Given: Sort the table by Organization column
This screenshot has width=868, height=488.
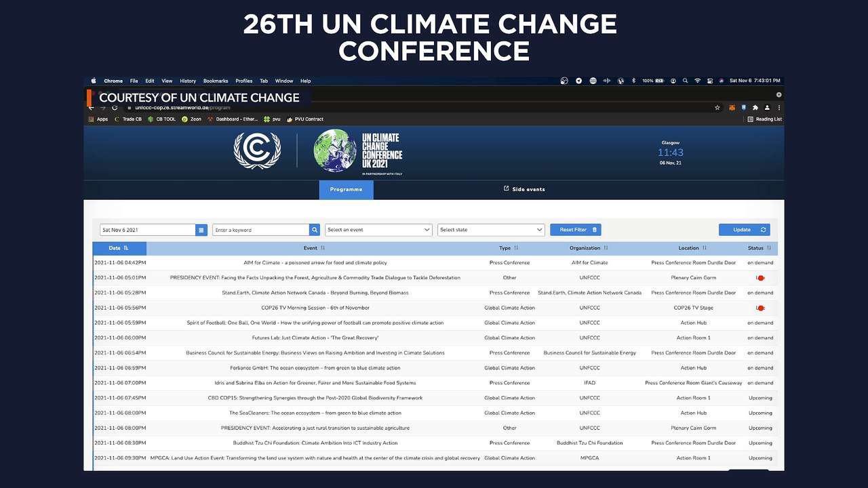Looking at the screenshot, I should click(589, 248).
